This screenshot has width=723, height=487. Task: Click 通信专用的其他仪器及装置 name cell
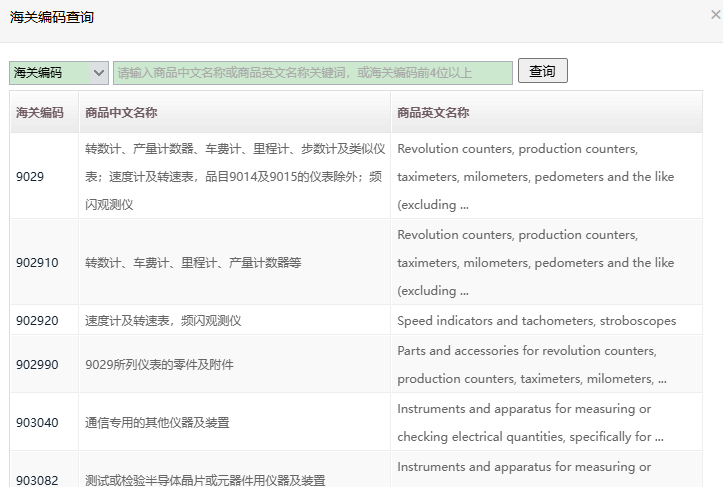157,423
